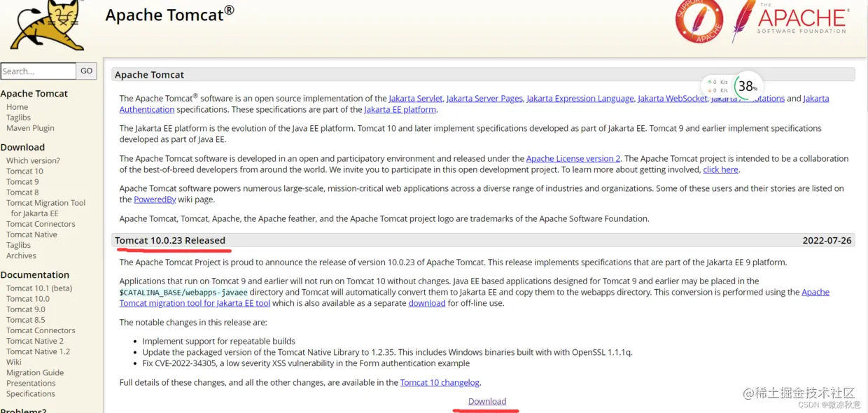Follow the Jakarta EE platform link
Image resolution: width=868 pixels, height=413 pixels.
400,109
